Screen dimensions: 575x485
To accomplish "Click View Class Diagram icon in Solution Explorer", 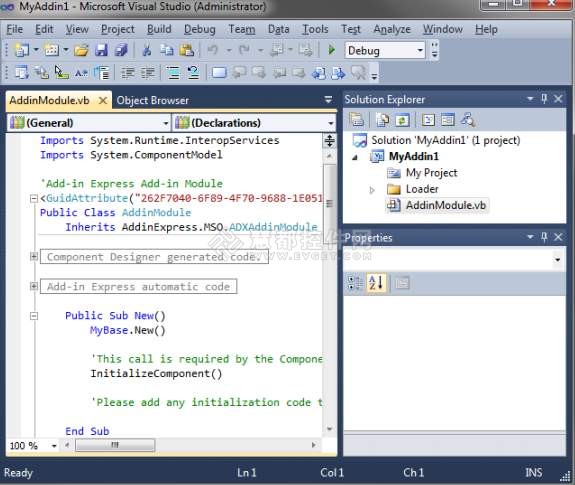I will click(468, 120).
